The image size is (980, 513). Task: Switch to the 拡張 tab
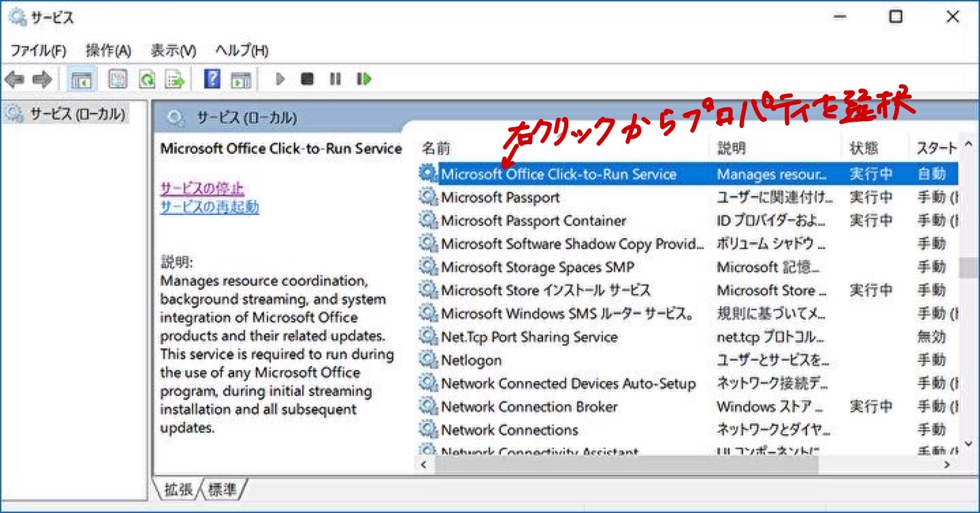[179, 489]
